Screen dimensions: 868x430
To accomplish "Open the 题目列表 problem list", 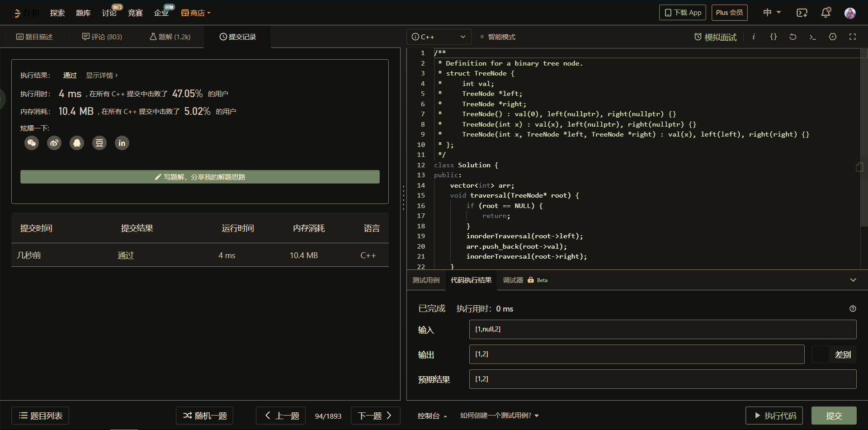I will pos(40,416).
